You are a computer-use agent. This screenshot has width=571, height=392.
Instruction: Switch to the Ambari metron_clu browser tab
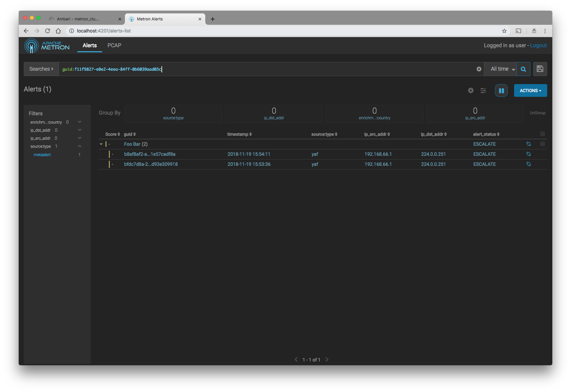coord(85,19)
